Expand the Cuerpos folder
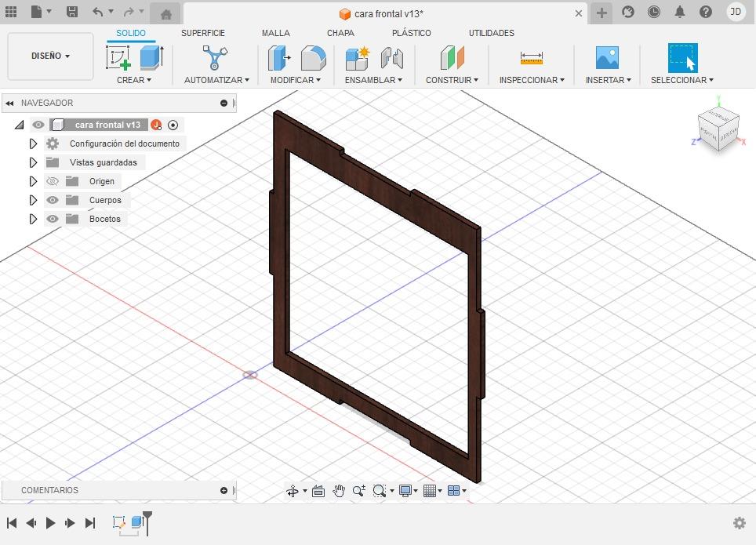 coord(33,200)
